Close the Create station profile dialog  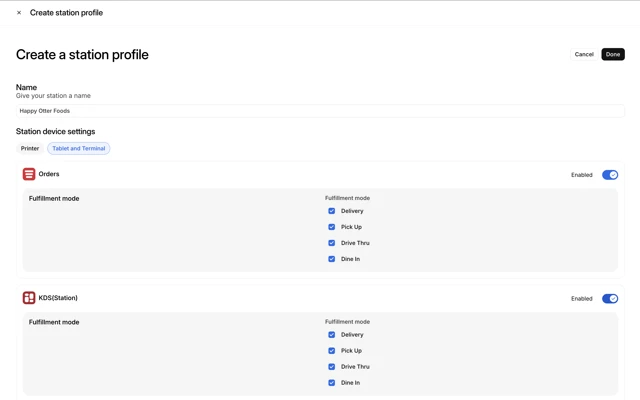[x=19, y=13]
